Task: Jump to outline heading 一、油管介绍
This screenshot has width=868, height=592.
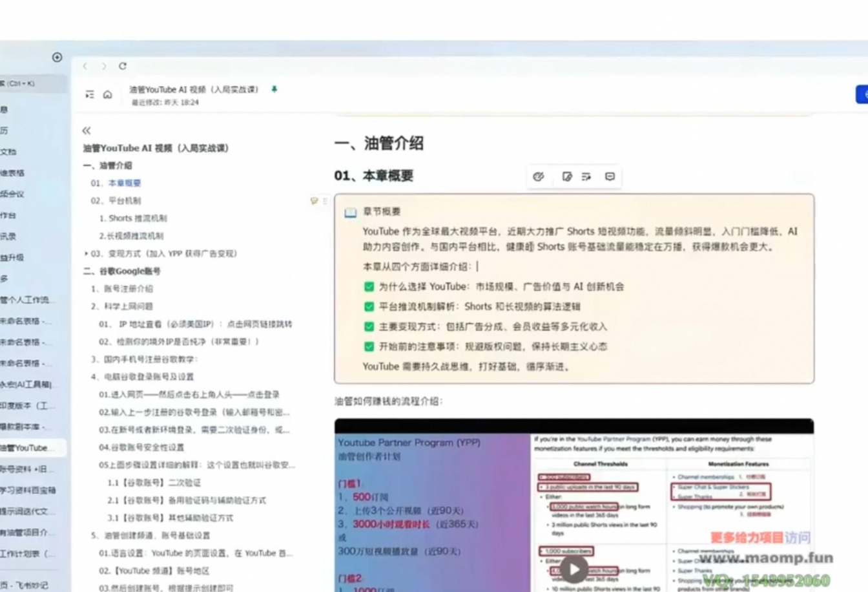Action: tap(107, 165)
